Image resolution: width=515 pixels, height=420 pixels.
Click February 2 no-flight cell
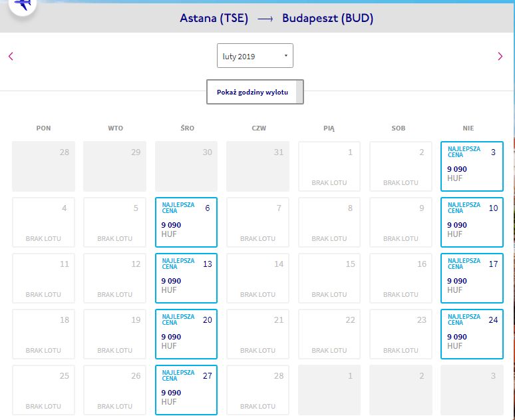(x=401, y=166)
